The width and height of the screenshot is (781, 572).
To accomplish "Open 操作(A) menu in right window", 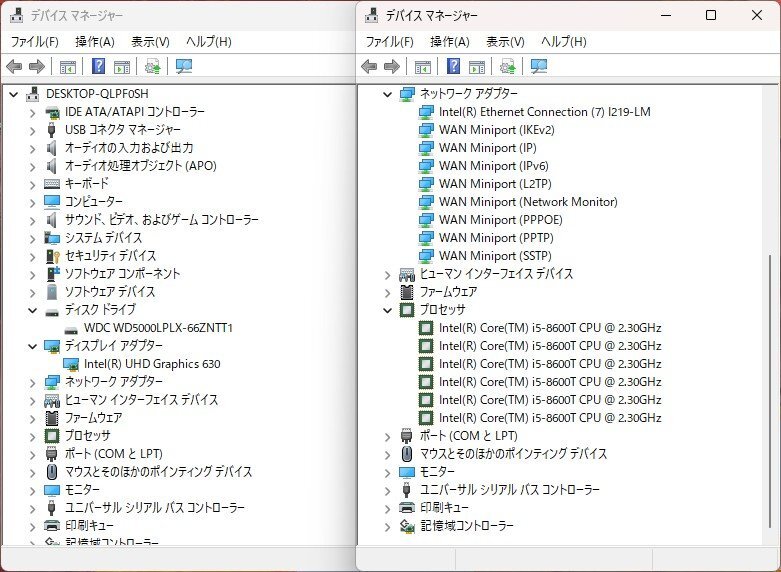I will click(450, 42).
